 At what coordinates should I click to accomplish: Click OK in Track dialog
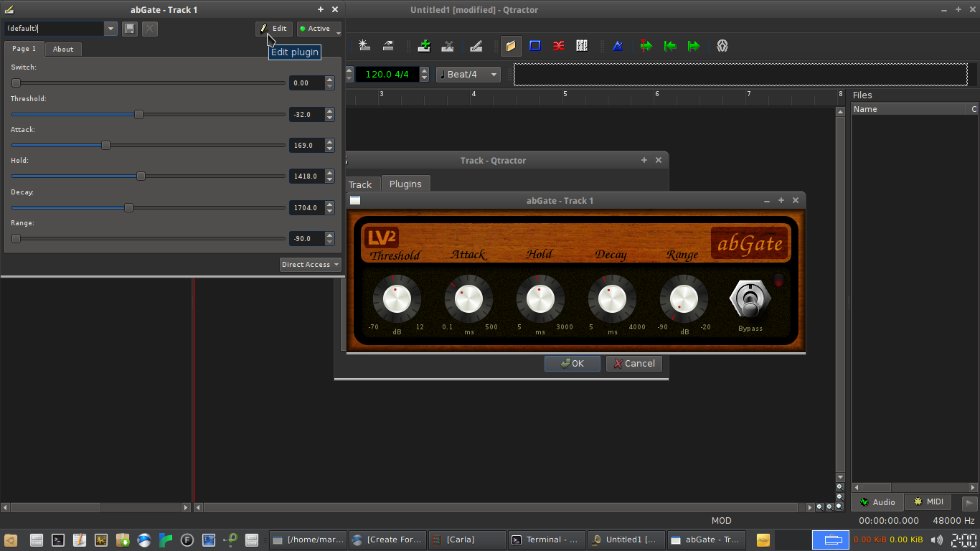point(573,364)
